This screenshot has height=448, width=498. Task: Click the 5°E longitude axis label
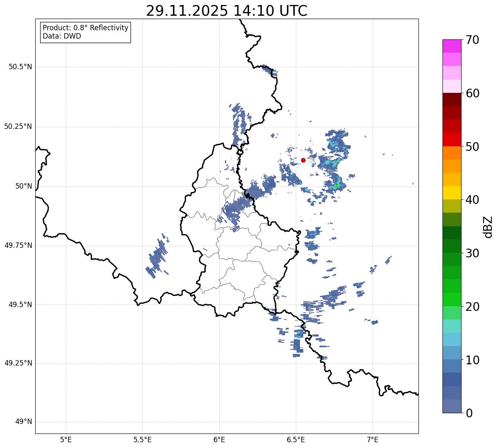pos(66,439)
